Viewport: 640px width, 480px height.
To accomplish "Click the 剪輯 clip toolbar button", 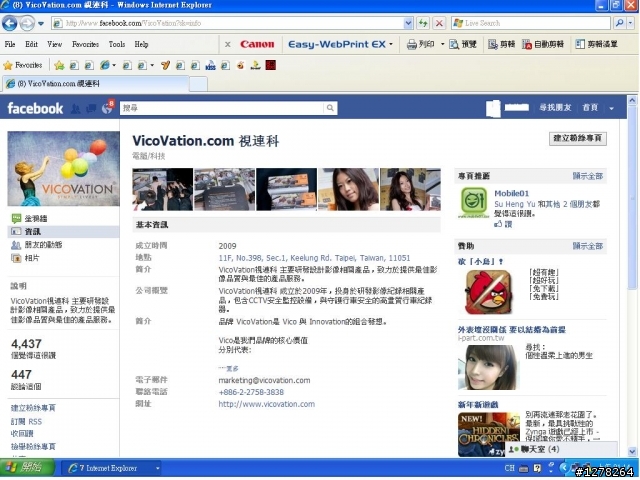I will tap(502, 44).
